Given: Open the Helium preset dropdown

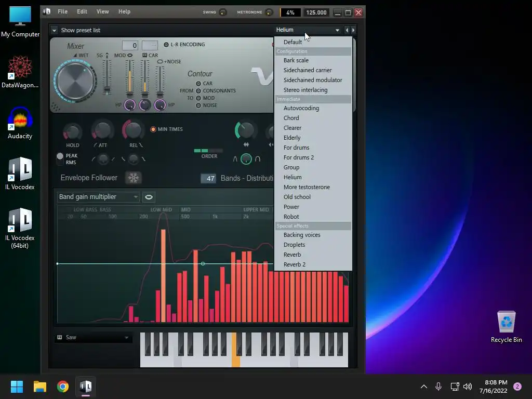Looking at the screenshot, I should click(308, 30).
